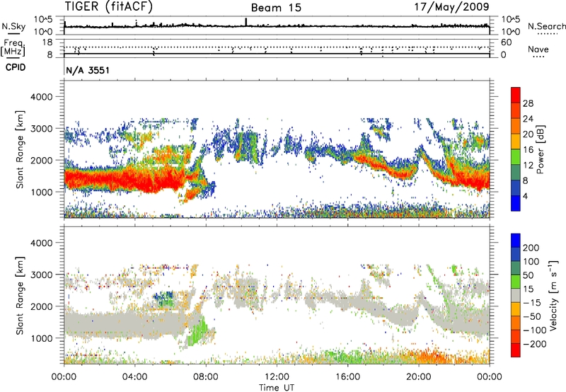Select the 20:00 time tick label
566x392 pixels.
click(418, 377)
